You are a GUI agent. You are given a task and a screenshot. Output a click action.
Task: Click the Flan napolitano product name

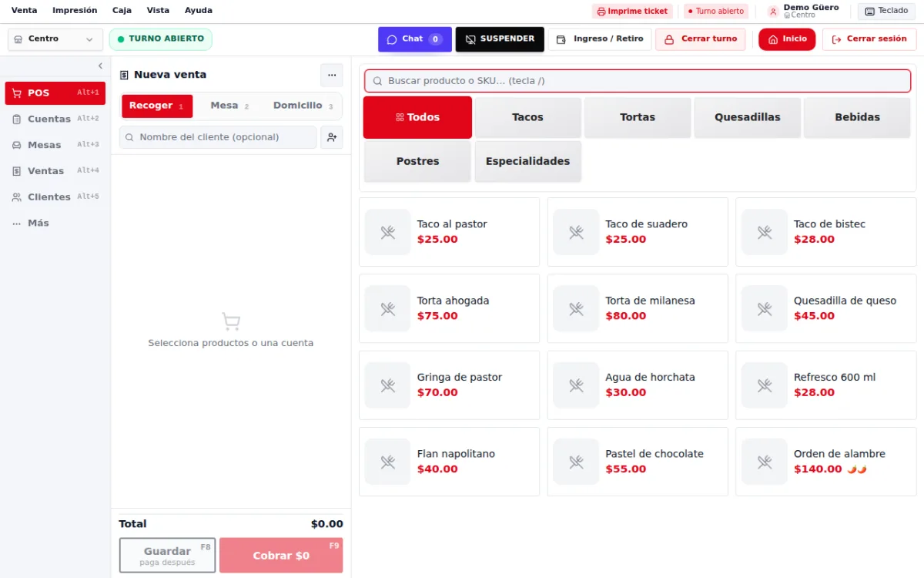[x=456, y=454]
